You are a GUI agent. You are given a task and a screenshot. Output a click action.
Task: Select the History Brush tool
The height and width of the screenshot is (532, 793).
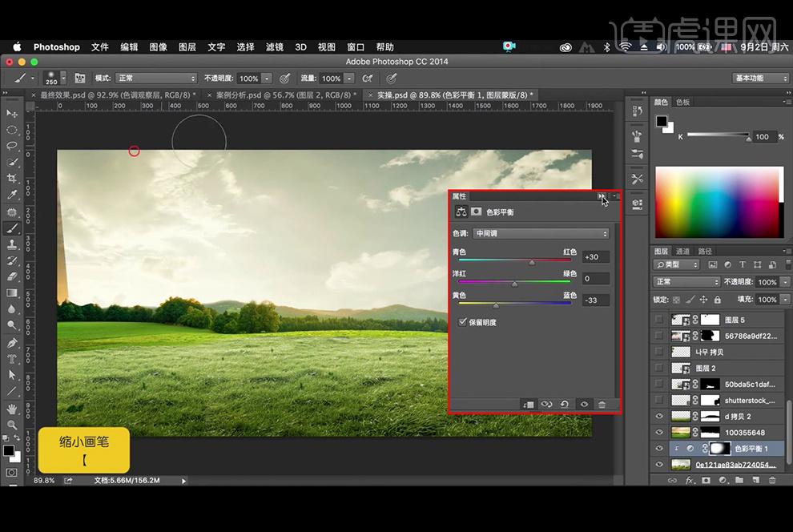tap(12, 260)
